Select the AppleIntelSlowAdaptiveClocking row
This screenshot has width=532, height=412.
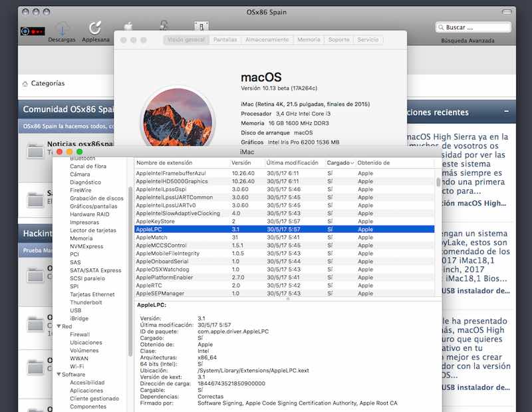click(285, 213)
